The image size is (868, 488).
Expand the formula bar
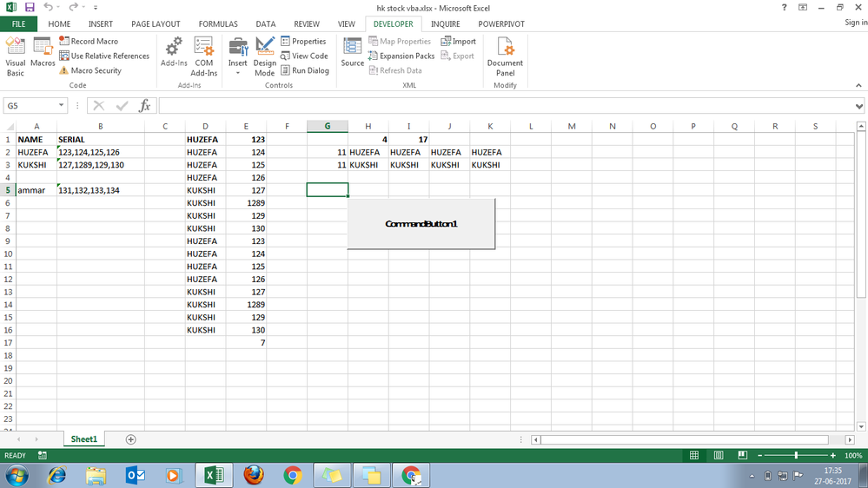point(858,106)
